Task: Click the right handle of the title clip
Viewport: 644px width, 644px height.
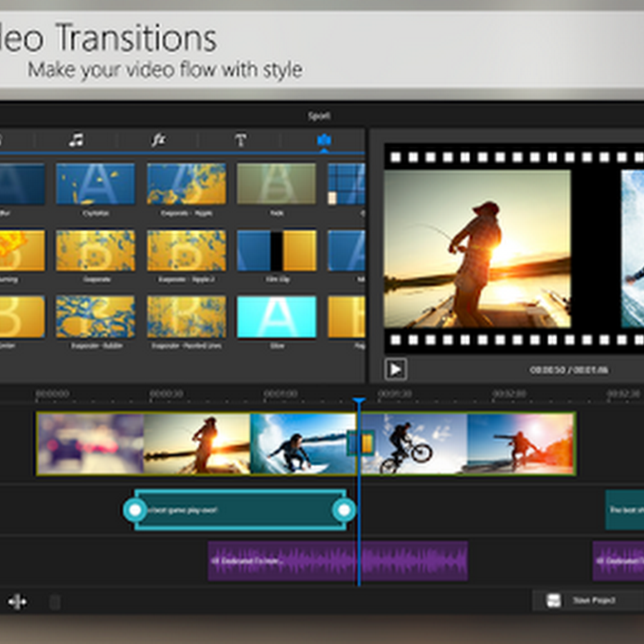Action: click(343, 509)
